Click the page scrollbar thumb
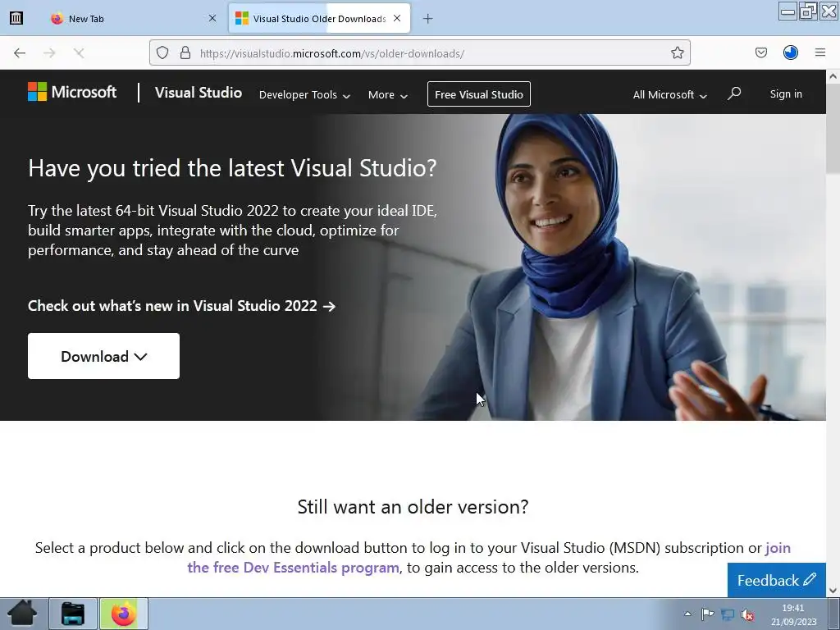 click(x=833, y=129)
